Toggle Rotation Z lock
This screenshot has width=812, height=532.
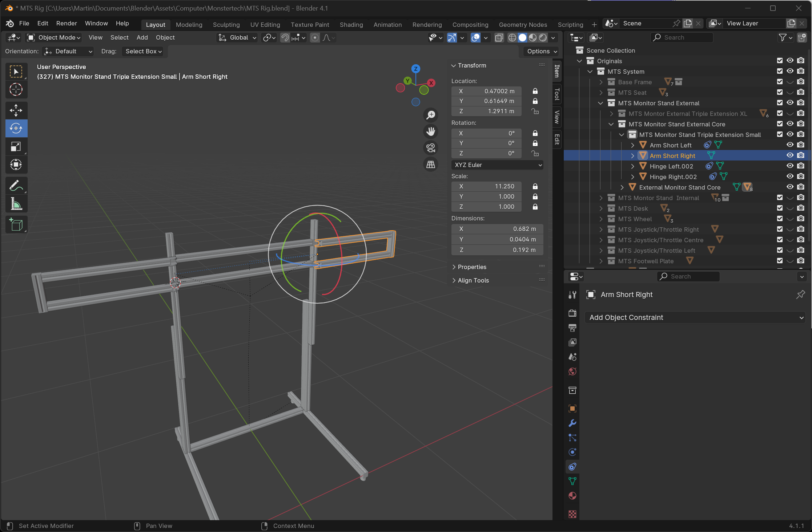[535, 154]
